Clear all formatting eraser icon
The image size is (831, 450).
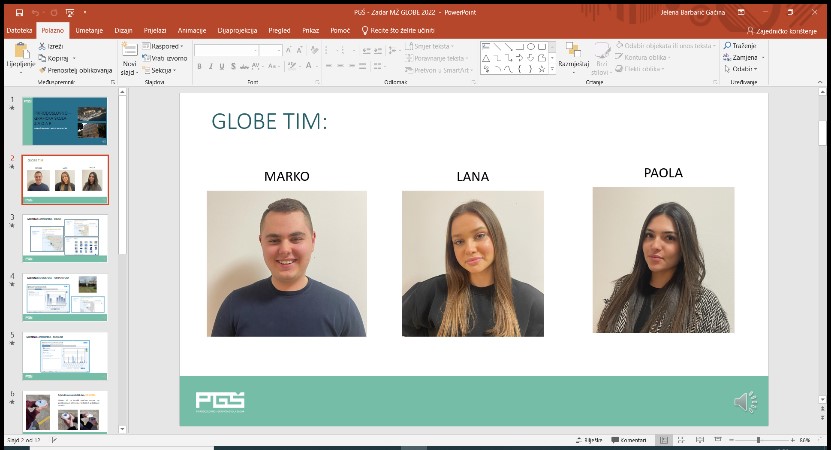pos(315,50)
